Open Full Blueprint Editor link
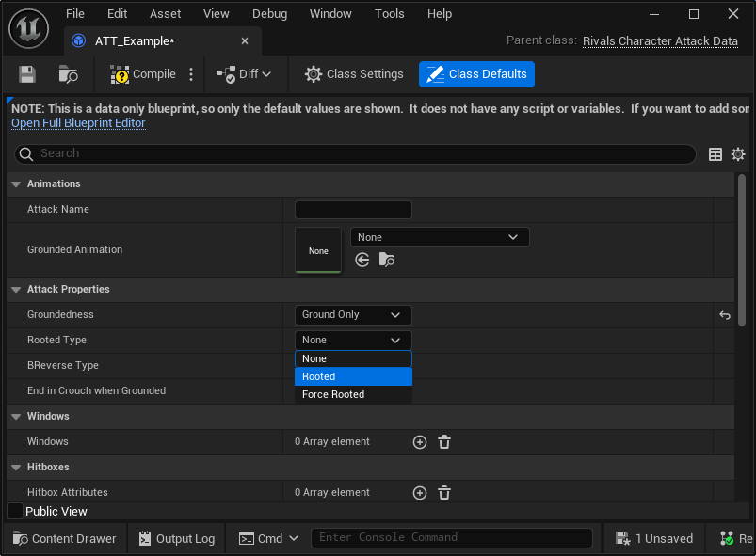Screen dimensions: 756x556 pos(78,123)
